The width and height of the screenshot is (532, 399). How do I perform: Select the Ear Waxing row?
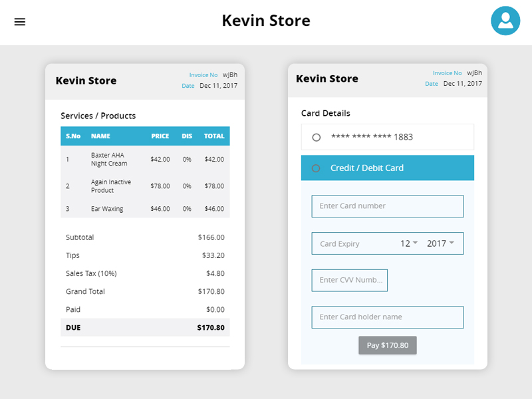[x=145, y=209]
